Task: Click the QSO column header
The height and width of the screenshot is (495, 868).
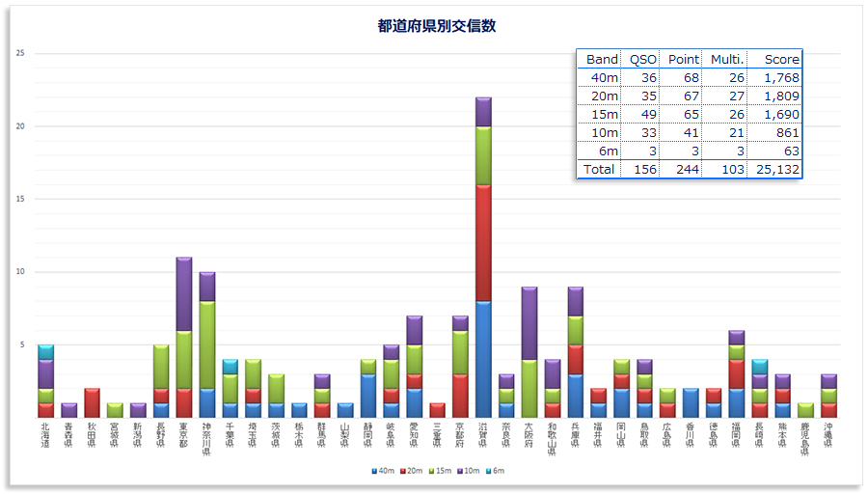Action: pos(643,59)
